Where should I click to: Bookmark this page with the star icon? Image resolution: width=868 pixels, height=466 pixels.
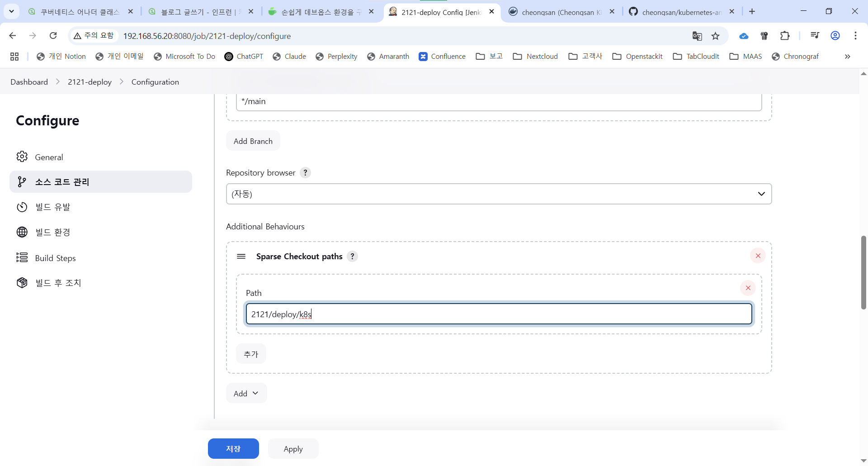716,36
